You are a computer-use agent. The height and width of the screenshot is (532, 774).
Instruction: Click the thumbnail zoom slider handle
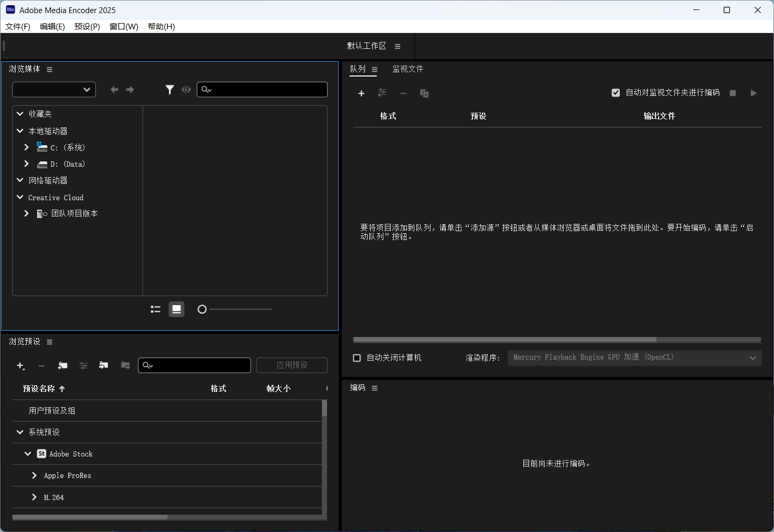point(202,309)
